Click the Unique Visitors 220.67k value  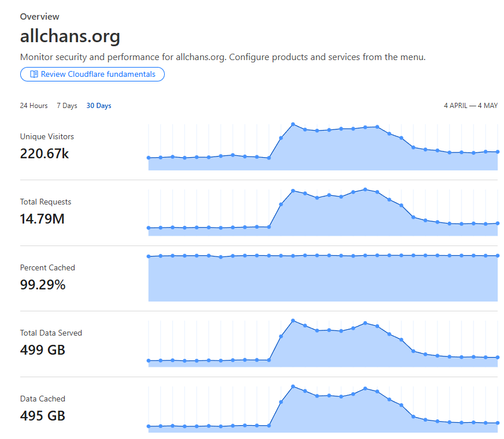(45, 154)
